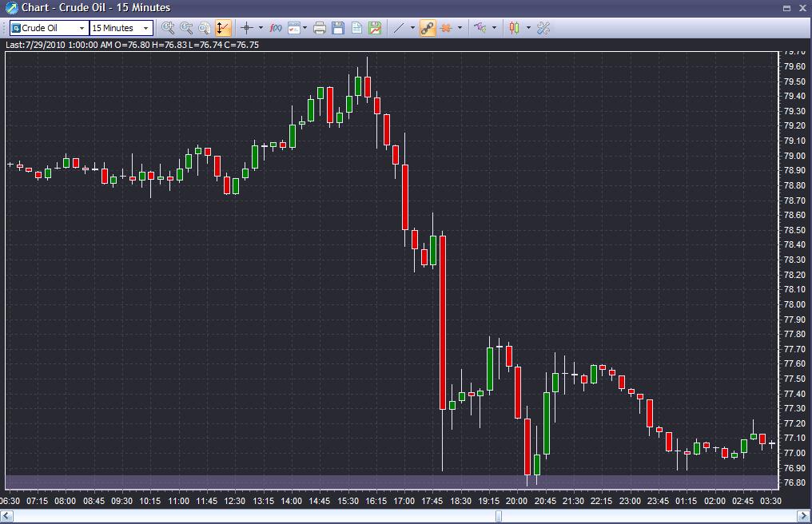Click the 79.00 price axis label

pos(795,156)
